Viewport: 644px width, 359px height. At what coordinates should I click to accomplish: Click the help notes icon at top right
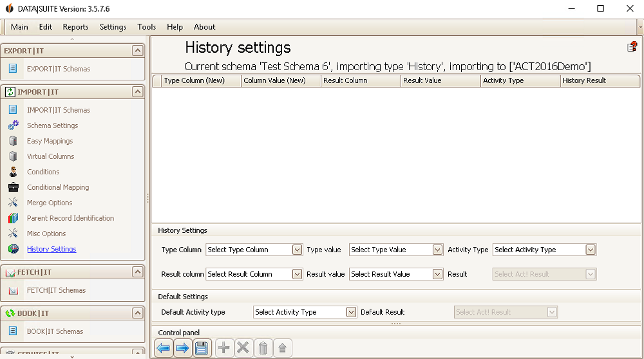tap(632, 47)
